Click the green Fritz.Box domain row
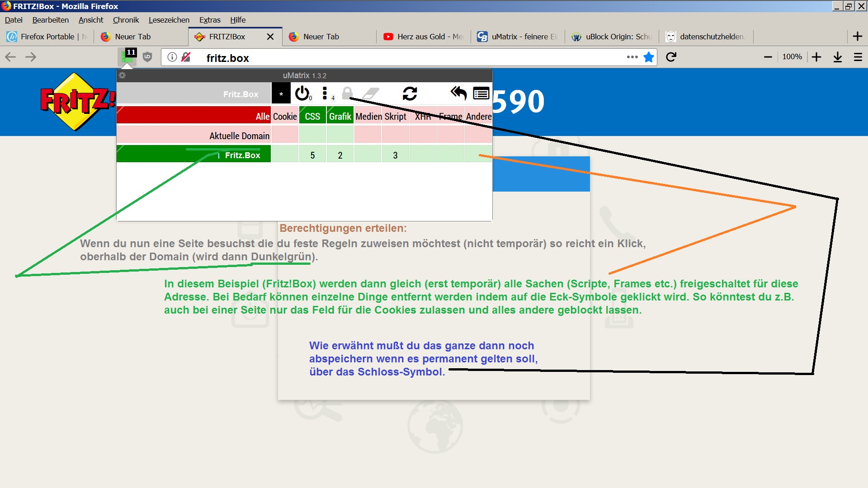The width and height of the screenshot is (868, 488). tap(193, 155)
